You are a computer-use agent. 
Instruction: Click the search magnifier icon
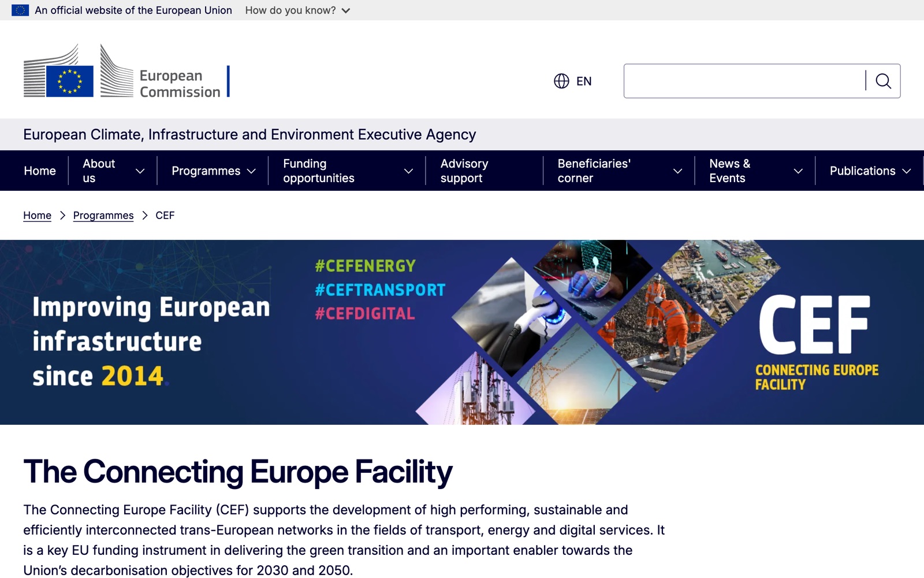[x=883, y=81]
